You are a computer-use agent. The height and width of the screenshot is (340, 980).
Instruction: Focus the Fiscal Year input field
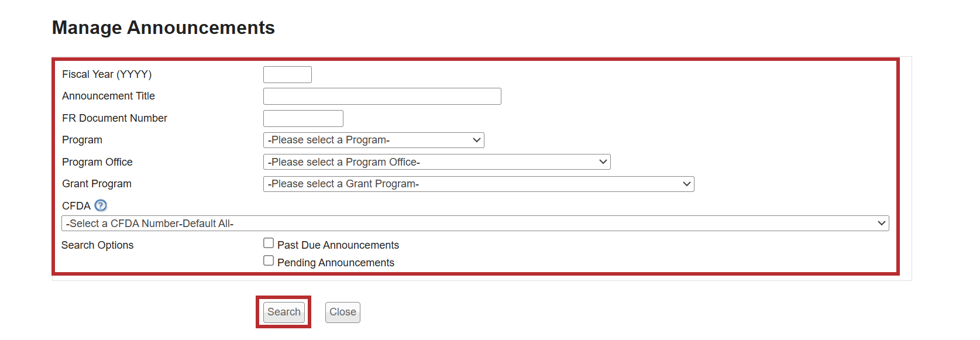(x=287, y=75)
